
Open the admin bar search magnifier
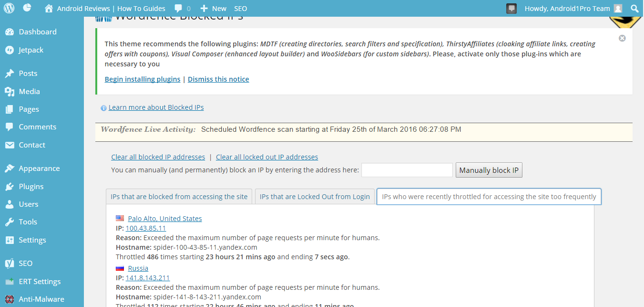tap(634, 8)
